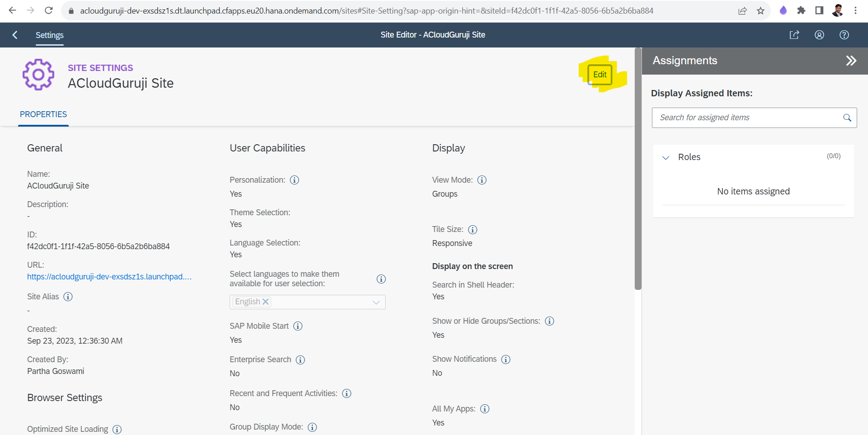Click the Edit button for site settings
868x435 pixels.
pos(599,75)
